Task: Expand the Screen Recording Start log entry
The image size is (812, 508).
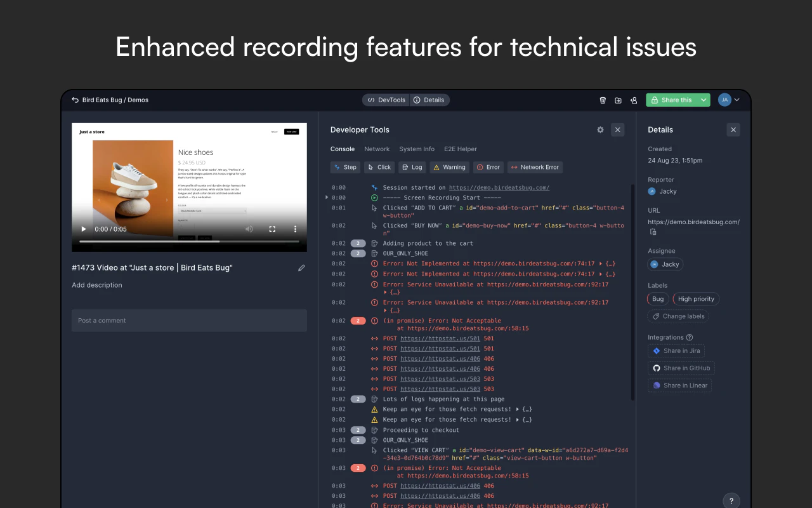Action: pyautogui.click(x=327, y=197)
